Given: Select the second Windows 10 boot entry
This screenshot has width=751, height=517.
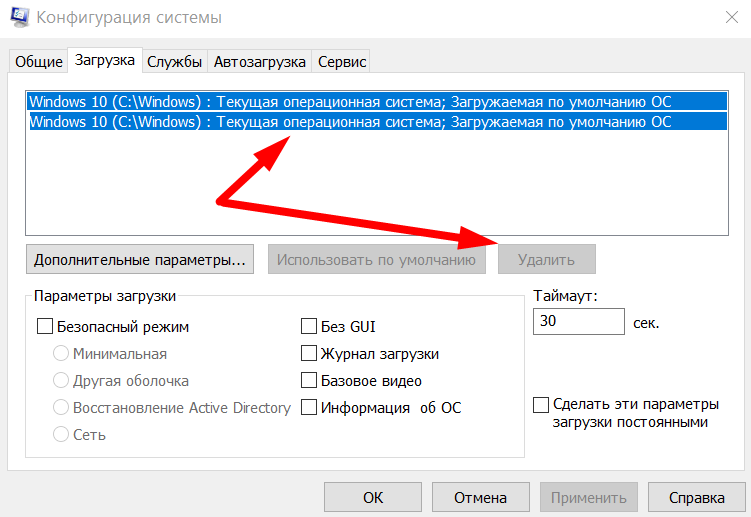Looking at the screenshot, I should point(377,122).
